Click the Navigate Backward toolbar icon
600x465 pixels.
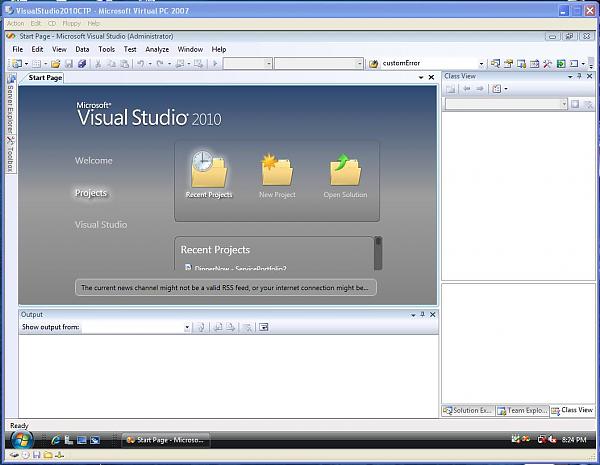click(x=180, y=64)
